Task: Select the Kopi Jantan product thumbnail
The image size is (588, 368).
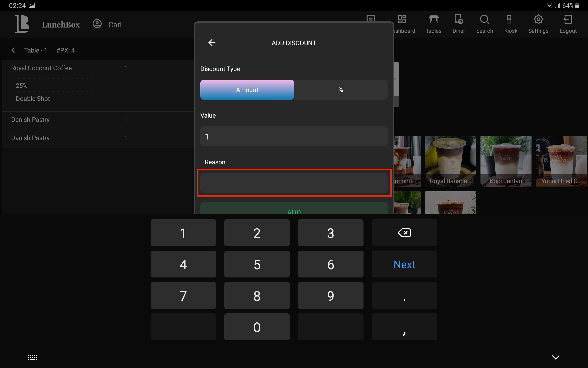Action: [505, 161]
